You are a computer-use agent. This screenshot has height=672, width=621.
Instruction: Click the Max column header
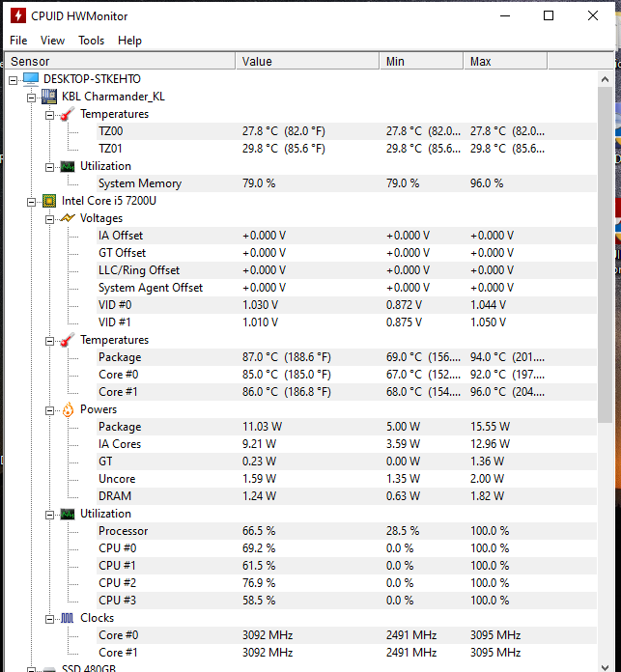(x=505, y=61)
